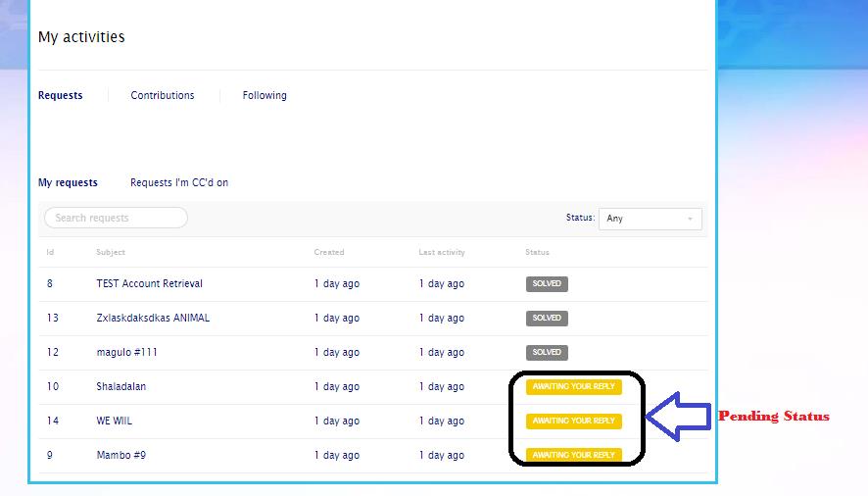Screen dimensions: 868x496
Task: Open the Status filter dropdown
Action: click(x=650, y=219)
